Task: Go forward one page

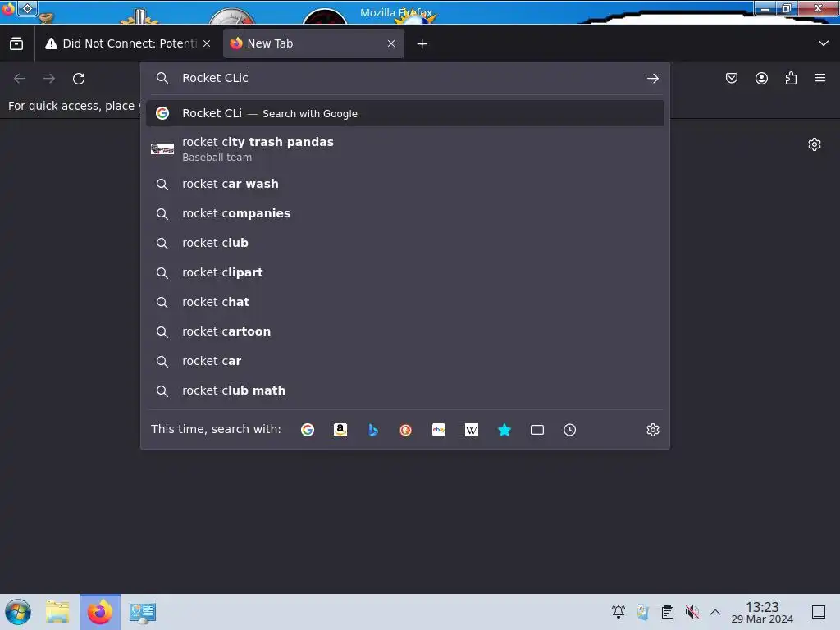Action: click(49, 79)
